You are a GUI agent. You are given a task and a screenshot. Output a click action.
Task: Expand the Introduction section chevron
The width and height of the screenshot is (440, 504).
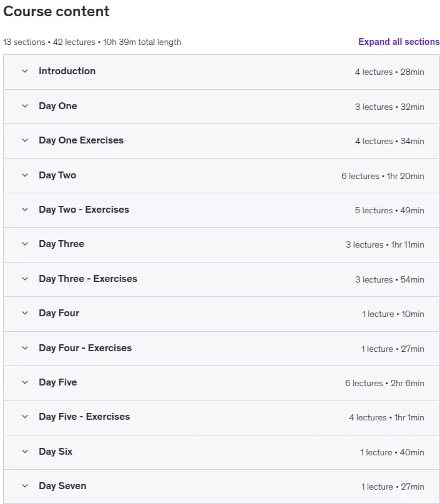tap(25, 71)
